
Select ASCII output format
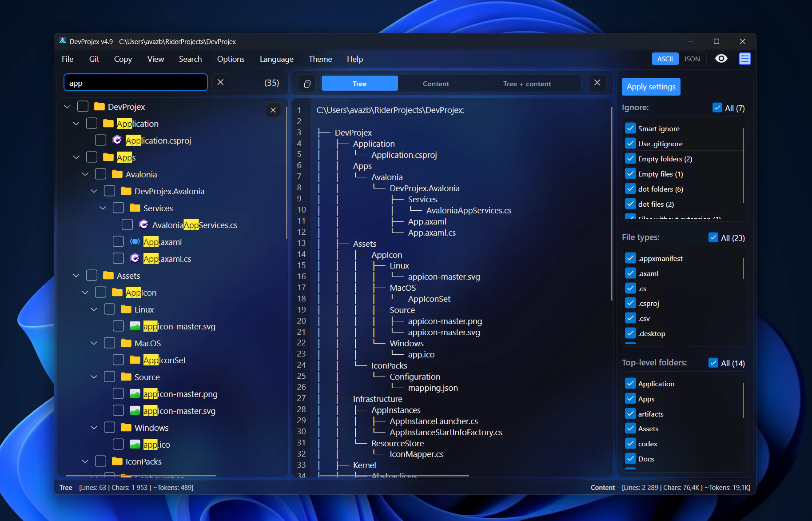665,59
